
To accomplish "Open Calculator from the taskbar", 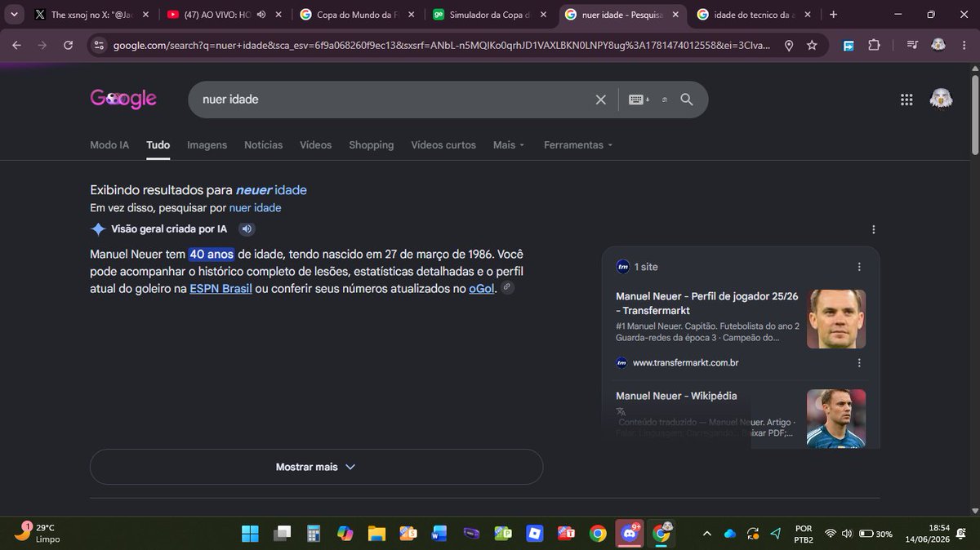I will tap(312, 534).
